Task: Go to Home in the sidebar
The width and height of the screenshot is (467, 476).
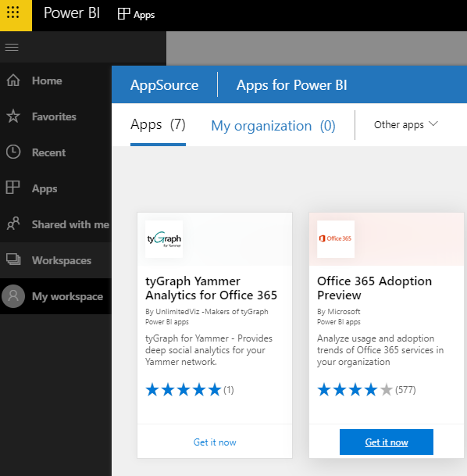Action: (47, 81)
